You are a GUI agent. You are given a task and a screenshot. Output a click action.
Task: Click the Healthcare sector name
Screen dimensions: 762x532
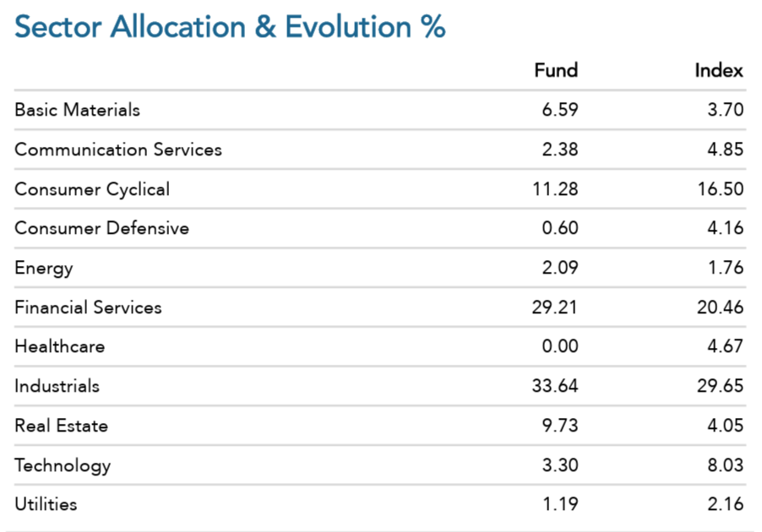tap(60, 346)
